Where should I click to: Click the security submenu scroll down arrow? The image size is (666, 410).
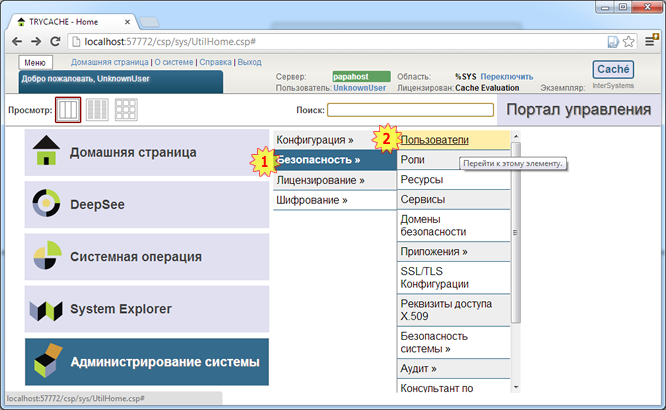point(516,387)
